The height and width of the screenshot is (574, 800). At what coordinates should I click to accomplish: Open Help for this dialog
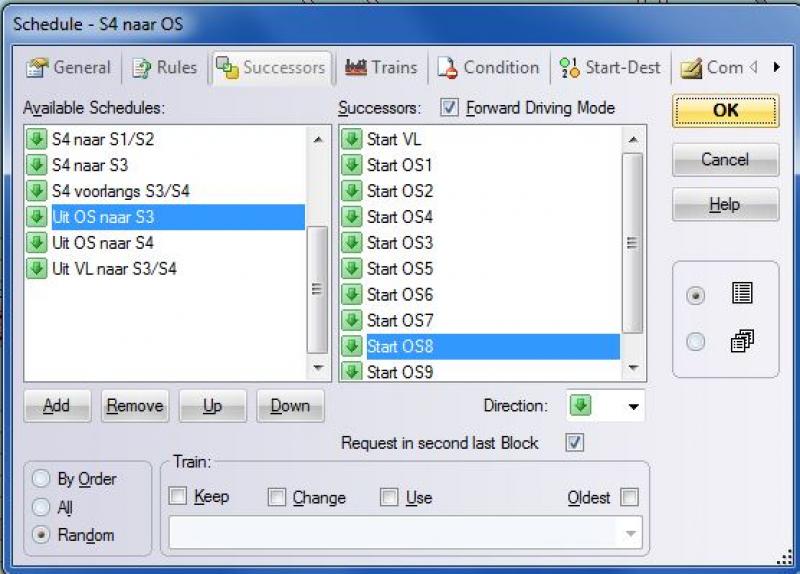click(726, 205)
